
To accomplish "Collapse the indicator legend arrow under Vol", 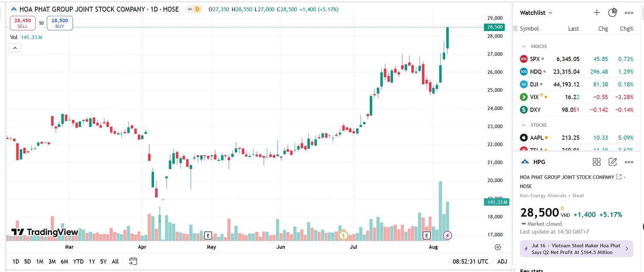I will (15, 48).
